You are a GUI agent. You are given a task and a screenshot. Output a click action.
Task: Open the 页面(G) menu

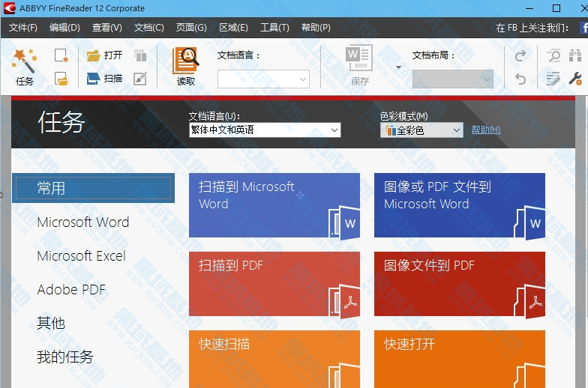point(191,28)
